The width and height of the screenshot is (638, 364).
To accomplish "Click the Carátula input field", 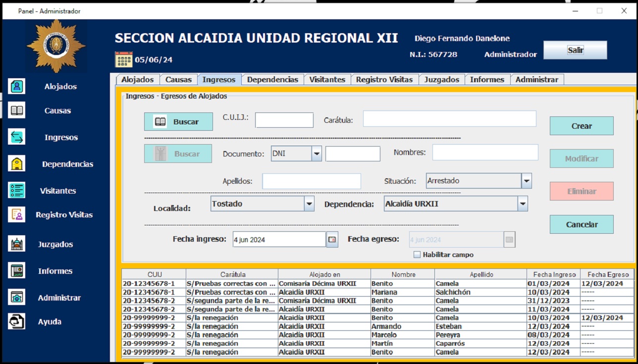I will 449,119.
